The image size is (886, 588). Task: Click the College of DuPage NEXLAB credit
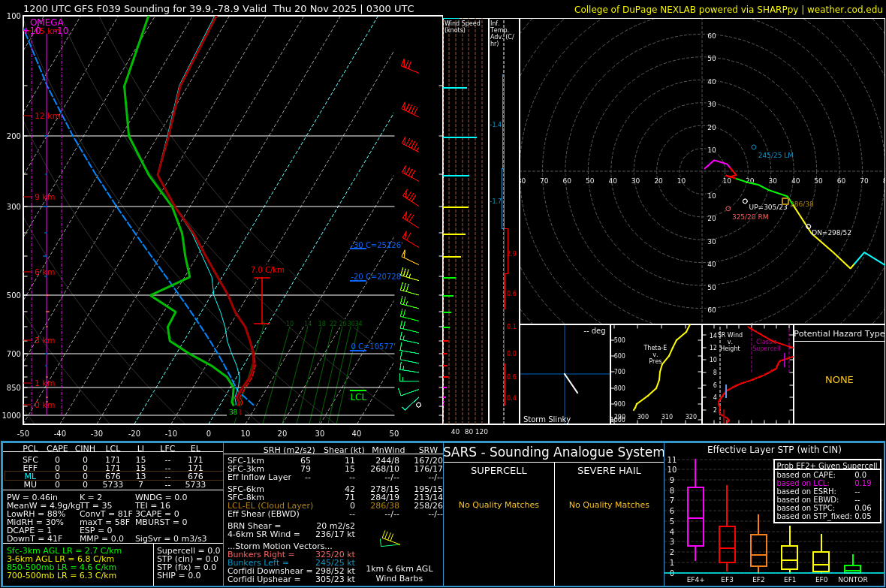(728, 9)
